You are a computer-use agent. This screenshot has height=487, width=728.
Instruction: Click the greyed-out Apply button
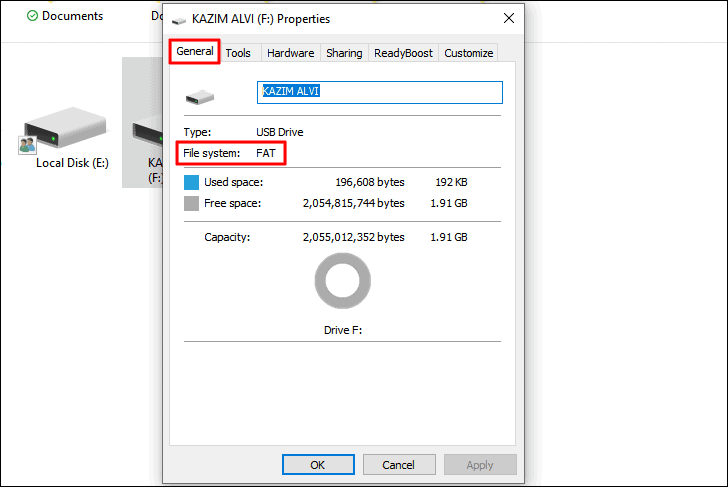(480, 465)
